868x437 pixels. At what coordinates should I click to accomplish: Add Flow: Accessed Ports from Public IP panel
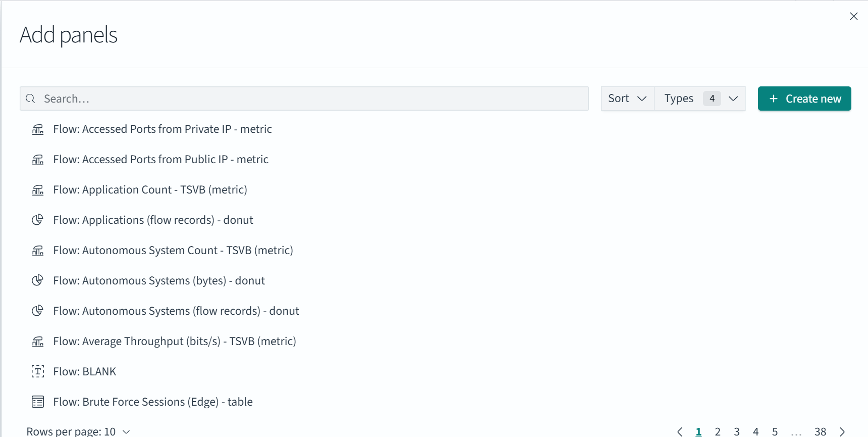pos(160,159)
